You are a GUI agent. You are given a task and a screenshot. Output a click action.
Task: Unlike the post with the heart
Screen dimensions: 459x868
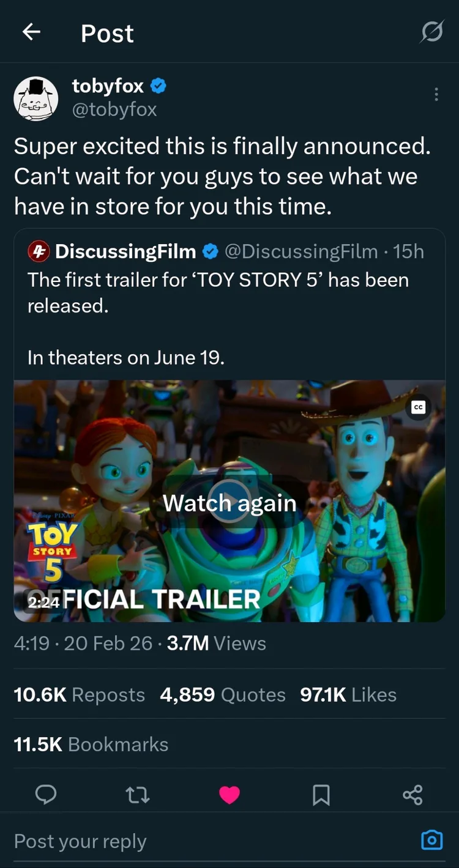(229, 795)
